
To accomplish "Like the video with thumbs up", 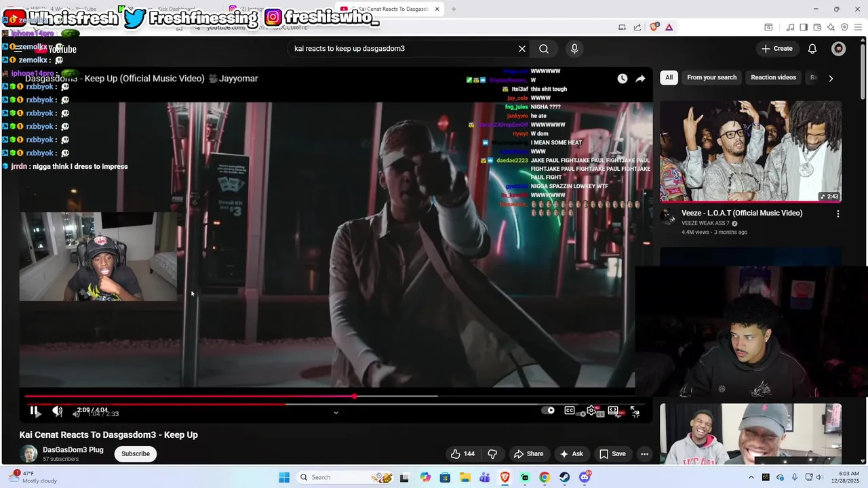I will 462,454.
